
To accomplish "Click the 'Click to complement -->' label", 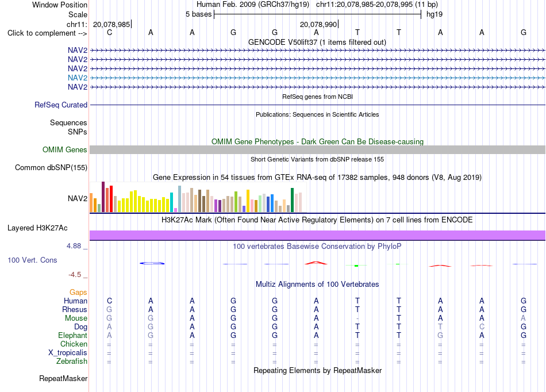I will (47, 33).
